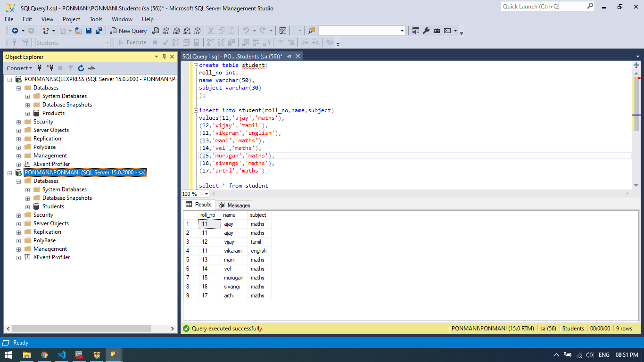The image size is (644, 362).
Task: Open the available databases dropdown showing Students
Action: 107,42
